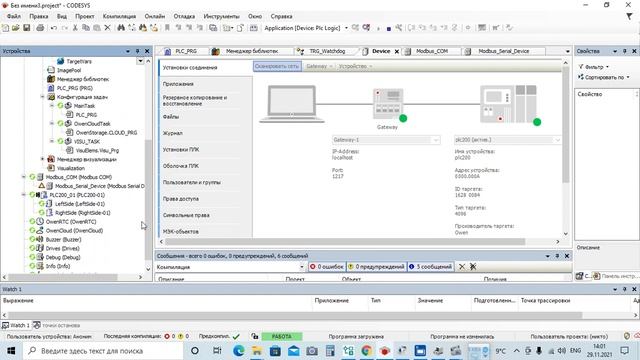Open File Explorer from the taskbar
The image size is (640, 360).
(257, 351)
